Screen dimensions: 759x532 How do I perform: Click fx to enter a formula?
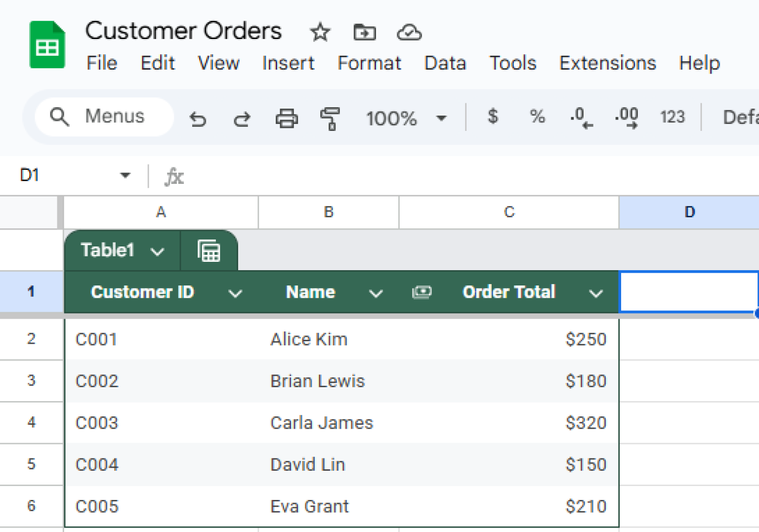(174, 176)
